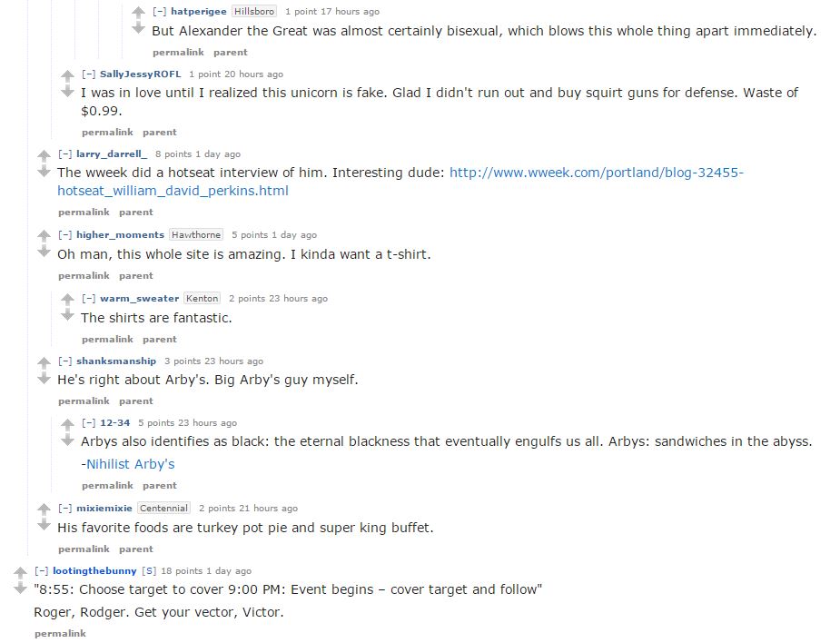Downvote shanksmanship's Arby's comment
Viewport: 840px width, 643px height.
[44, 379]
